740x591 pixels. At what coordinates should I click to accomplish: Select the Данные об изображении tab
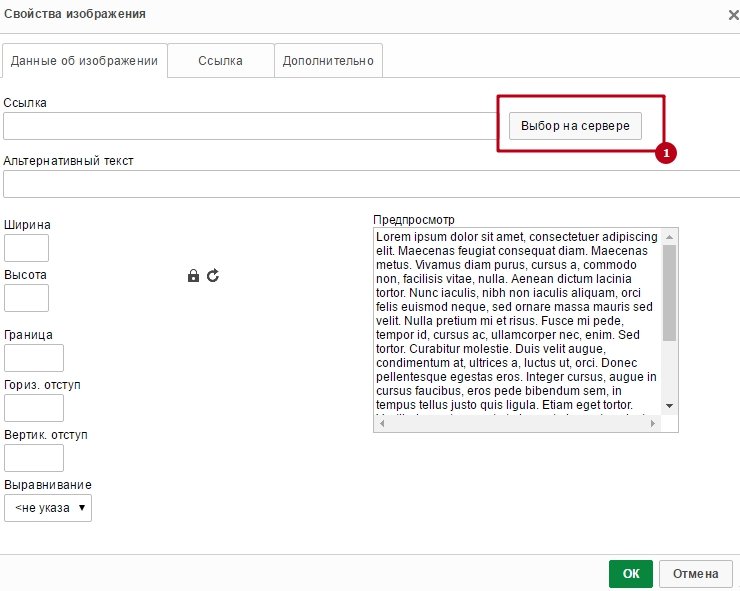click(x=84, y=60)
